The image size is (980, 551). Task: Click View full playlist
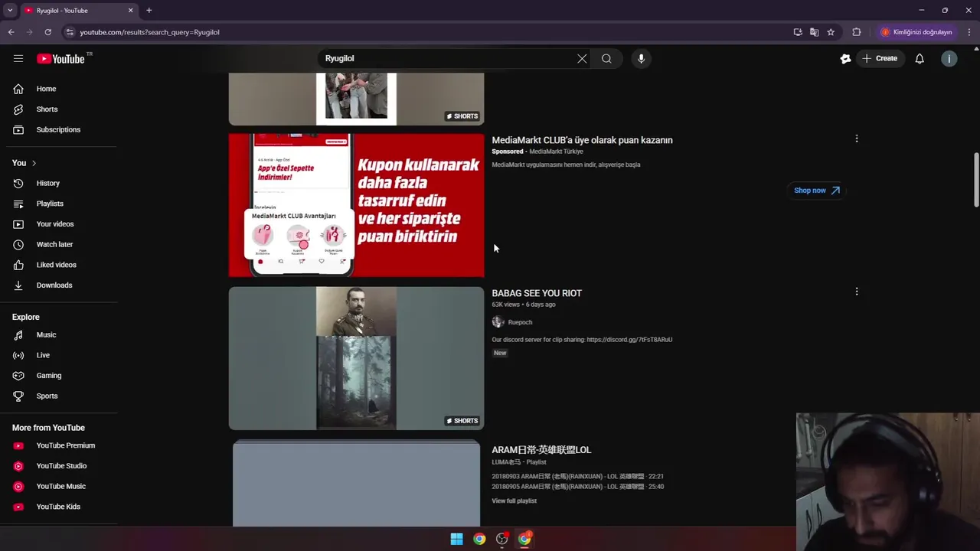click(514, 500)
